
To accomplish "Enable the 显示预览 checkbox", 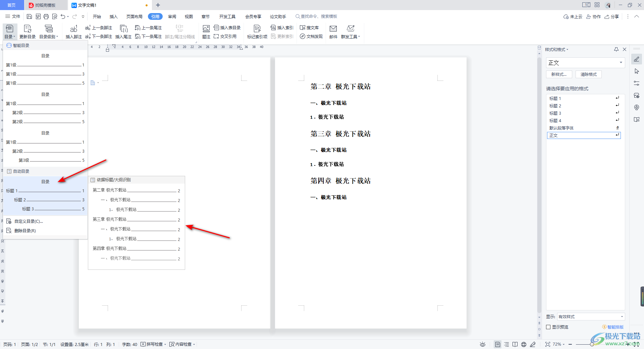I will [549, 327].
